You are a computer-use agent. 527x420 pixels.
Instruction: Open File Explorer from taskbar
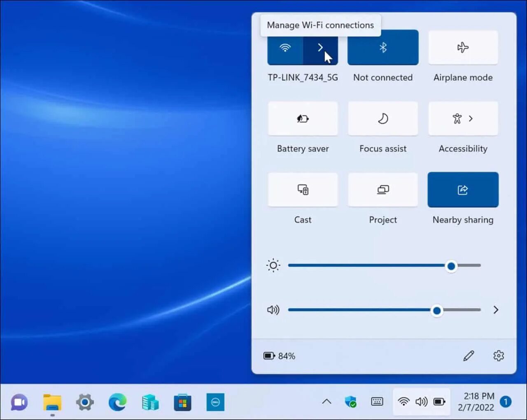[x=52, y=402]
